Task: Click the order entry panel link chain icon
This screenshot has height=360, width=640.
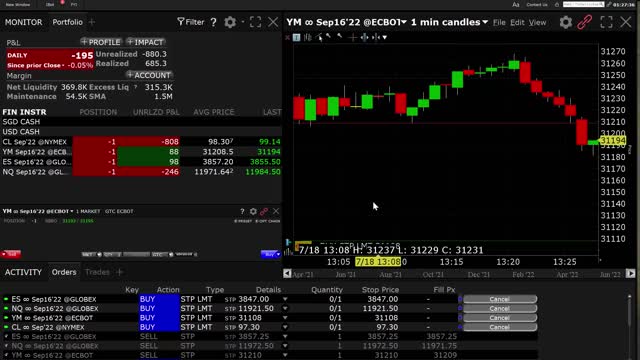Action: pos(264,211)
